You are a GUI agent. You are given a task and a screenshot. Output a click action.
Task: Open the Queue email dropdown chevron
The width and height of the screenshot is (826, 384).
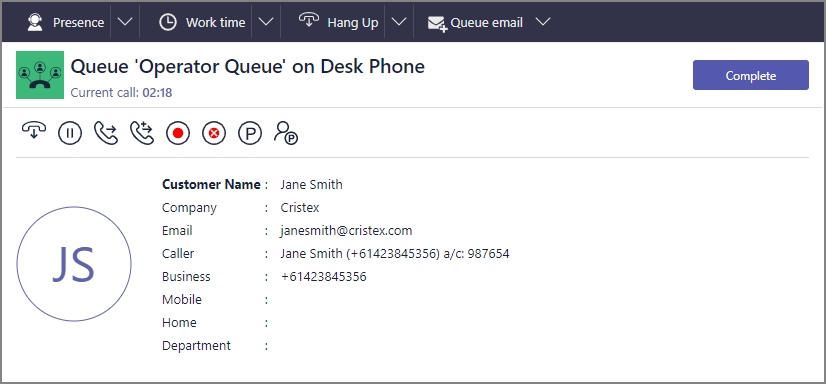pyautogui.click(x=543, y=22)
